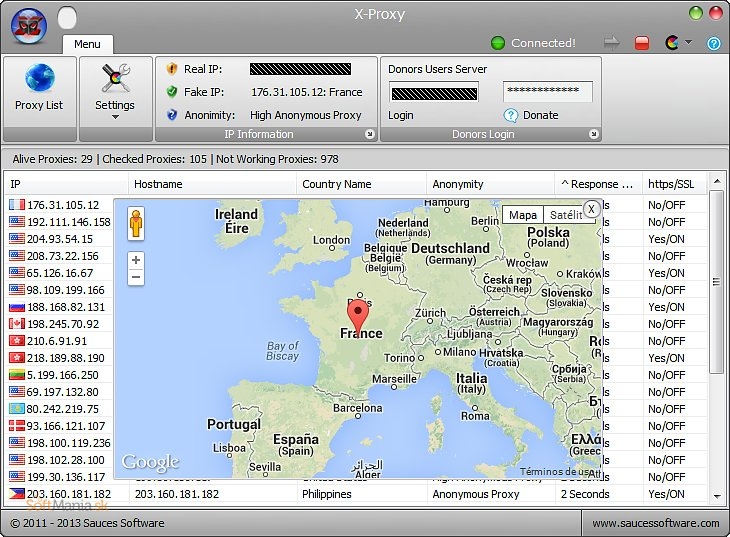The height and width of the screenshot is (537, 730).
Task: Sort by the IP column header
Action: 66,184
